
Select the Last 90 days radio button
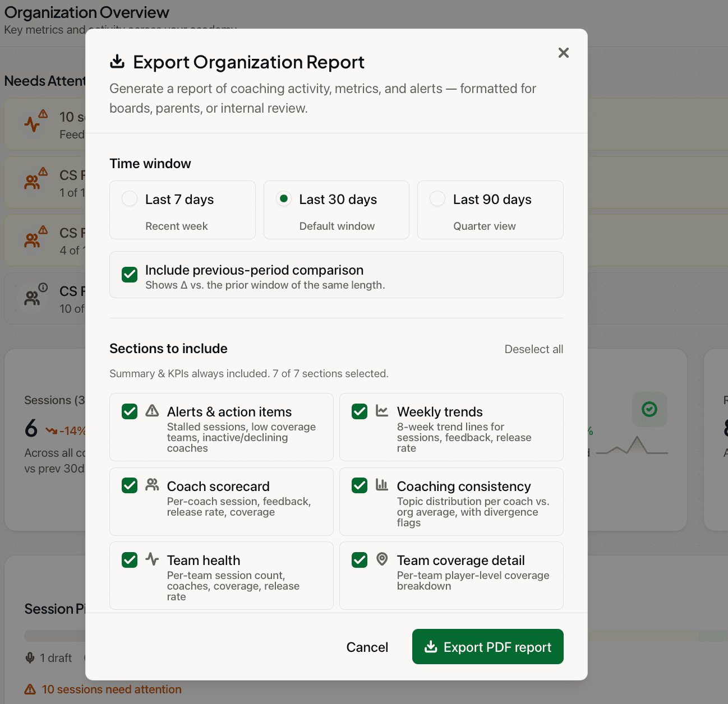(437, 198)
